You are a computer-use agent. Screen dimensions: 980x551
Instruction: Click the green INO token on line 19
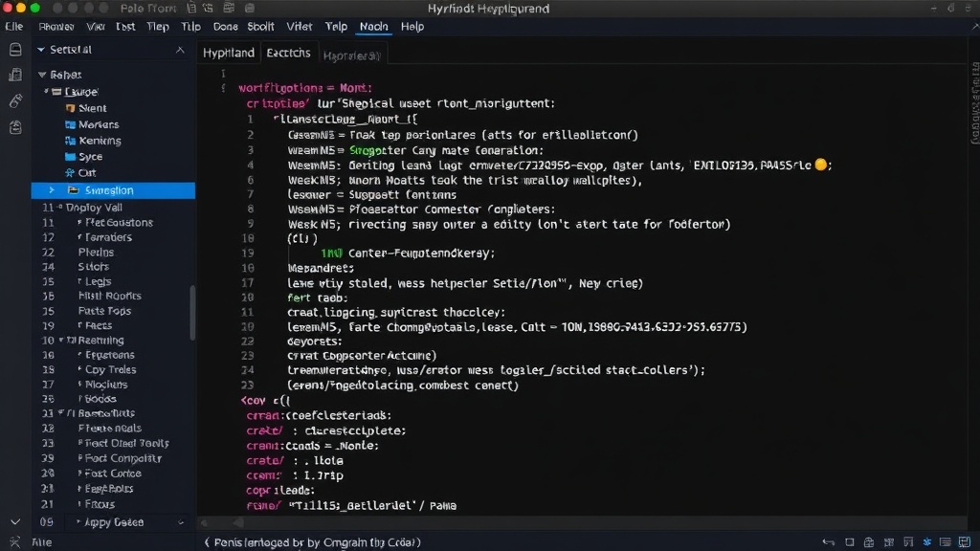pyautogui.click(x=331, y=253)
